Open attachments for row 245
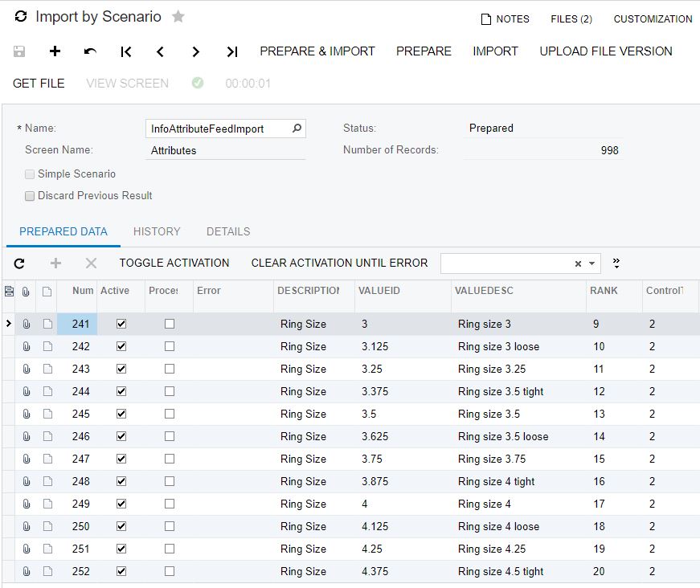 (x=27, y=414)
